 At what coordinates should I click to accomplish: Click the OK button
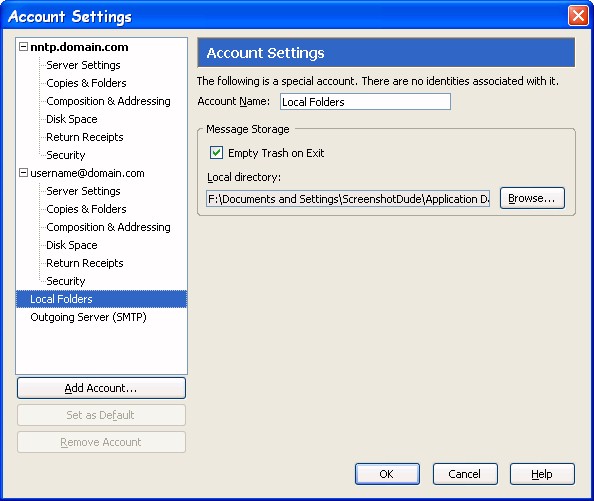387,474
